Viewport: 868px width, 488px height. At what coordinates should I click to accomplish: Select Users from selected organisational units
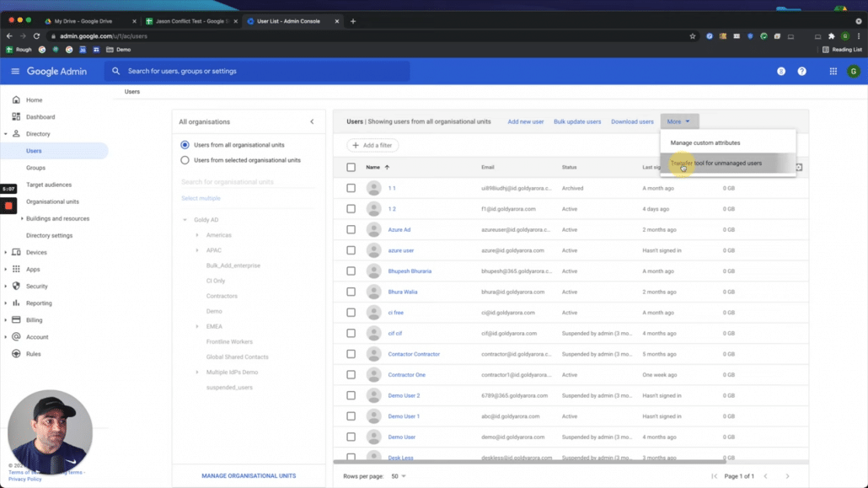pyautogui.click(x=185, y=160)
